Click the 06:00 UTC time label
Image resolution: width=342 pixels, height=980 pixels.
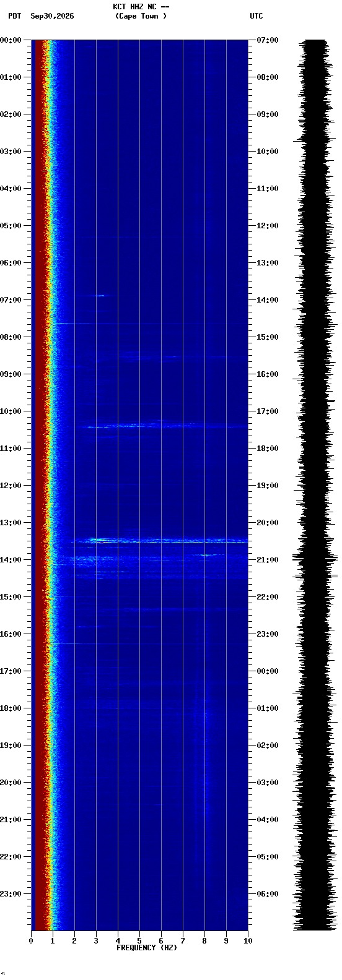coord(268,894)
